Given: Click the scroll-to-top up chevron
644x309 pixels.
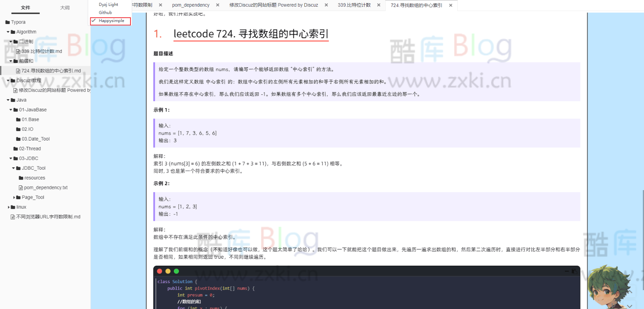Looking at the screenshot, I should coord(630,292).
